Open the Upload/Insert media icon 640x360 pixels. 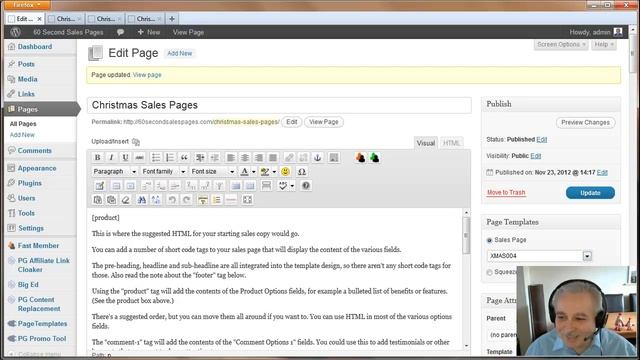(x=136, y=142)
